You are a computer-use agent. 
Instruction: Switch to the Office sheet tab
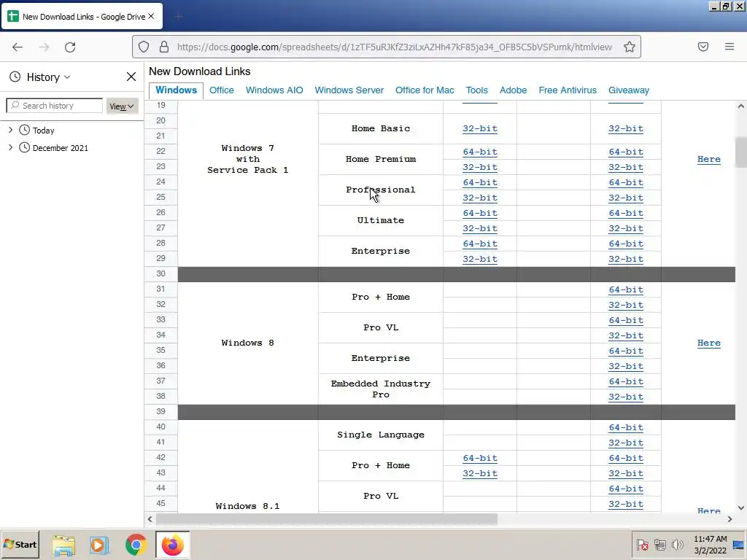[222, 90]
